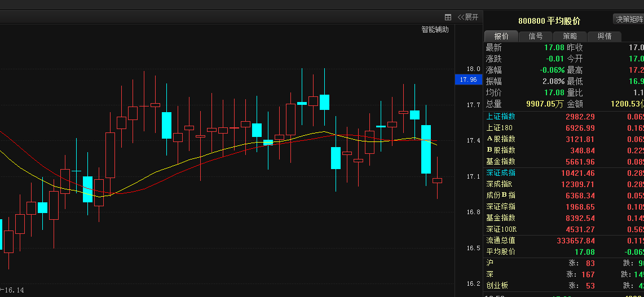Click the grid layout icon beside 展开
The height and width of the screenshot is (297, 644).
click(448, 17)
